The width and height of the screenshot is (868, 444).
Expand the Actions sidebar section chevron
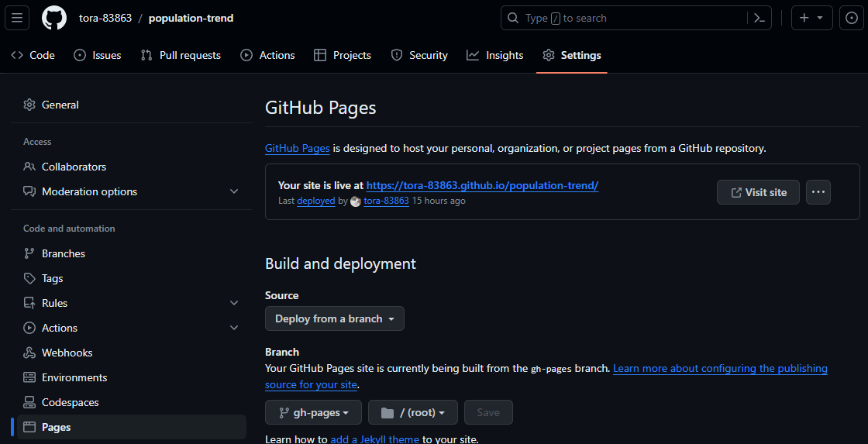234,328
